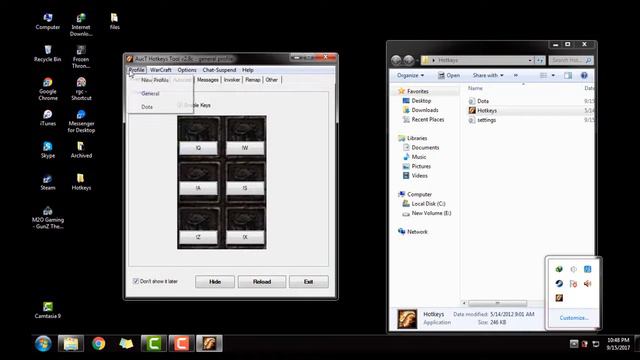Go forward in the Explorer window

[409, 60]
